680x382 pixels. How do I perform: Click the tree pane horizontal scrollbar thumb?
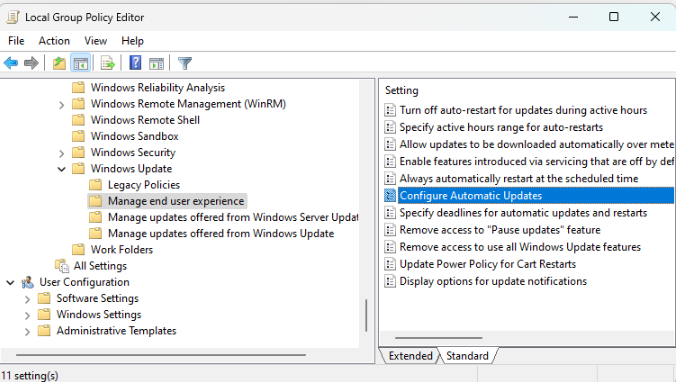tap(161, 355)
